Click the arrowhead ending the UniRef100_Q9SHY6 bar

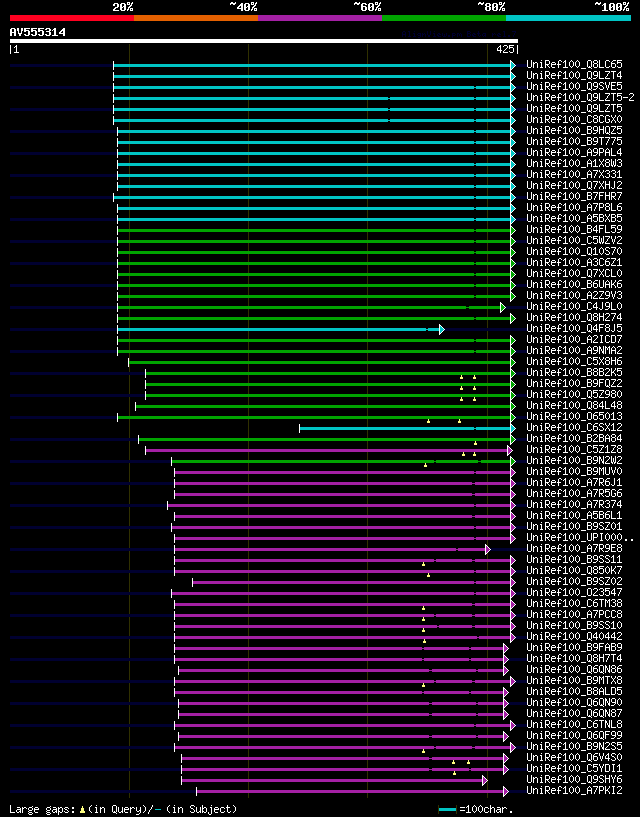(485, 781)
